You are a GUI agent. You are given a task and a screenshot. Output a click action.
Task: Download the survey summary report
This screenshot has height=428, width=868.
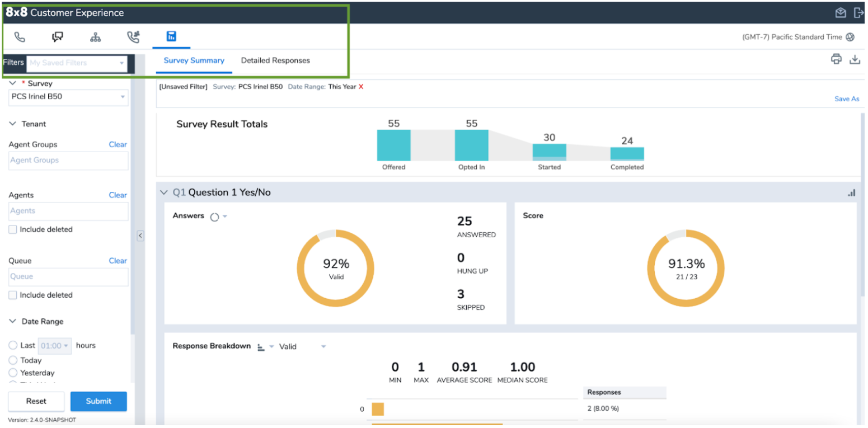855,59
